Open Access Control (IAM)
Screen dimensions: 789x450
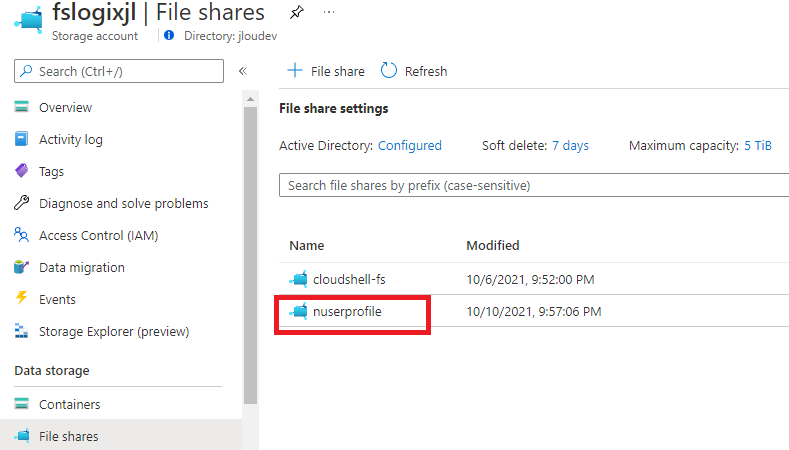tap(99, 236)
